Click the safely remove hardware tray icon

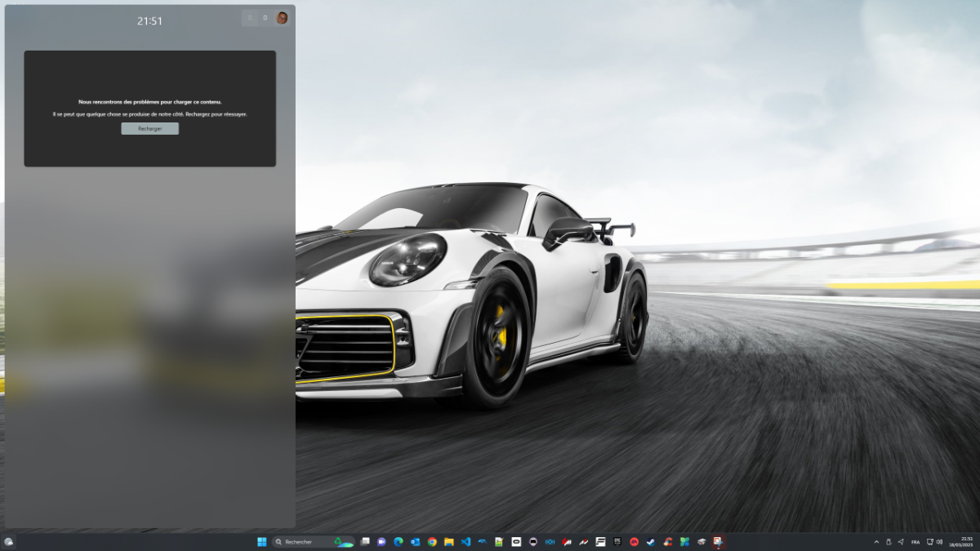pos(889,542)
